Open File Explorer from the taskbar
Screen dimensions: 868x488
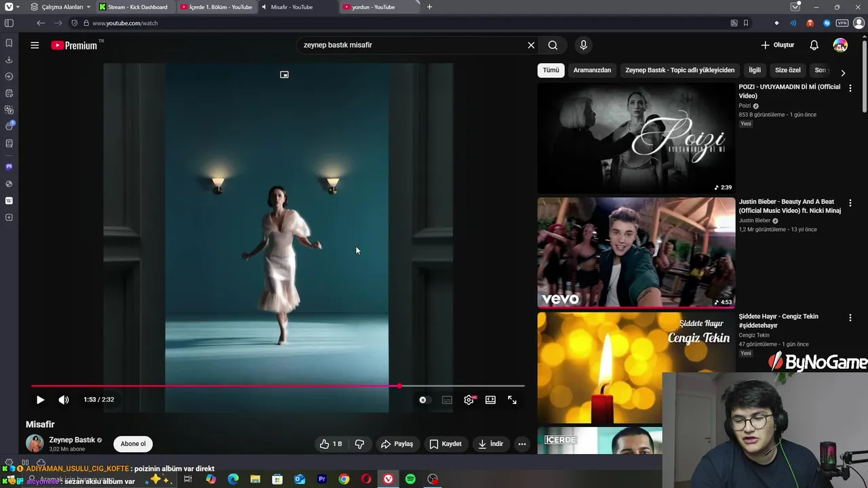pyautogui.click(x=255, y=479)
